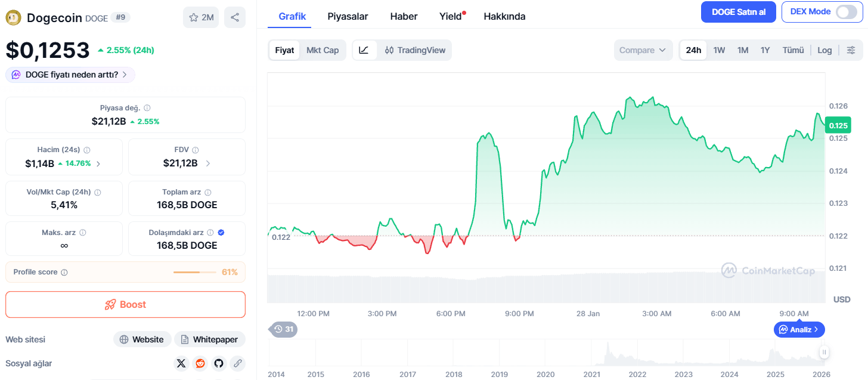Select the Mkt Cap chart mode
The height and width of the screenshot is (380, 868).
(323, 50)
